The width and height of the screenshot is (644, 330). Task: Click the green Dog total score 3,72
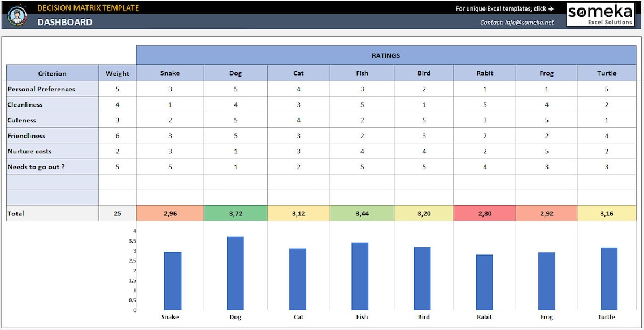point(235,213)
